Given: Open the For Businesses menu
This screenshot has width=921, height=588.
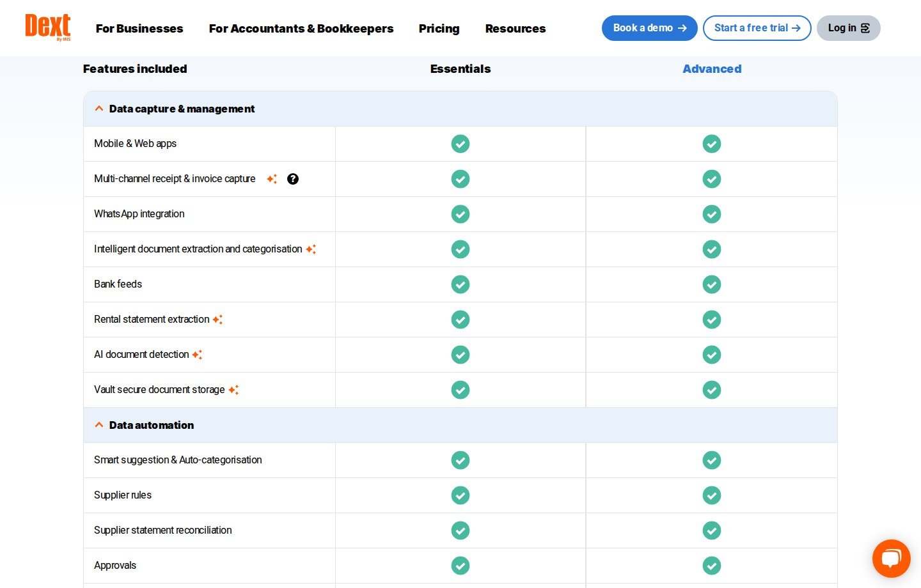Looking at the screenshot, I should 139,29.
